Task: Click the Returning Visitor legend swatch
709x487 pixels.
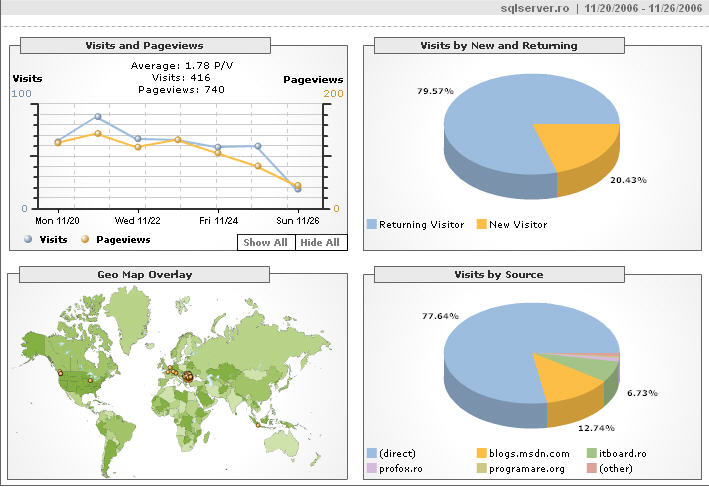Action: point(372,225)
